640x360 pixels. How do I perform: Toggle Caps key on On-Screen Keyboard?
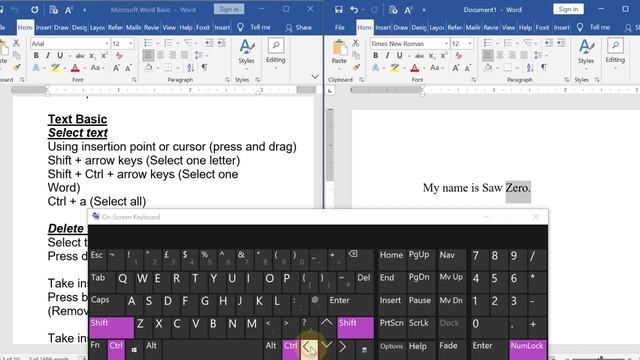[106, 304]
